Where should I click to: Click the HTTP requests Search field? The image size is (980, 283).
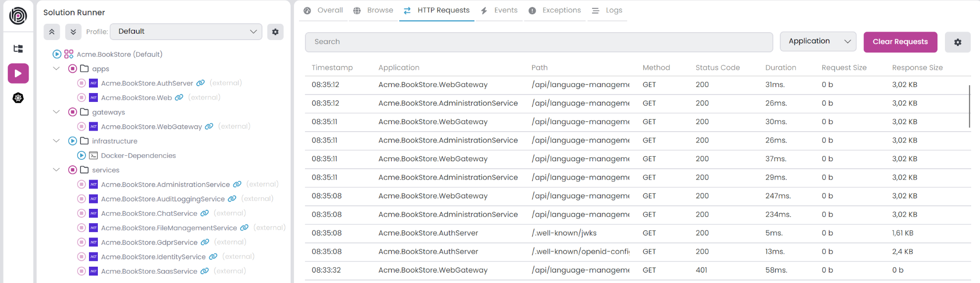pos(539,42)
